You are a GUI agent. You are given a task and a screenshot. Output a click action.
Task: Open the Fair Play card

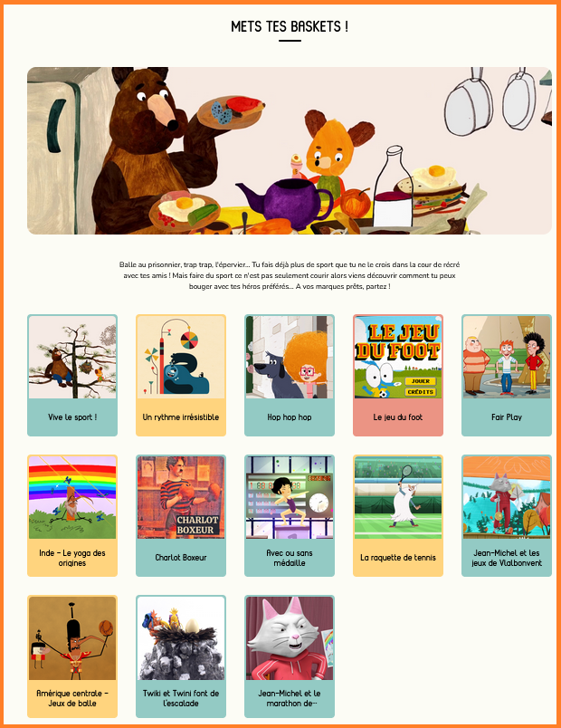pos(507,375)
